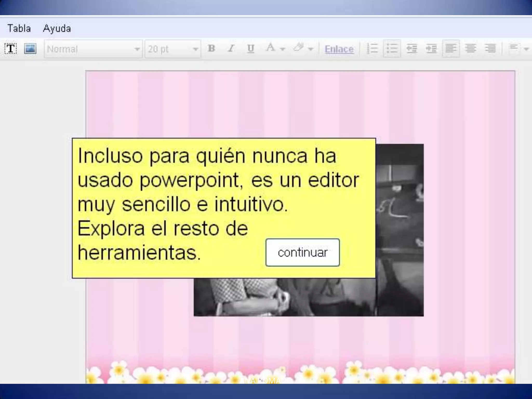The height and width of the screenshot is (399, 532).
Task: Increase the paragraph indent
Action: [431, 49]
